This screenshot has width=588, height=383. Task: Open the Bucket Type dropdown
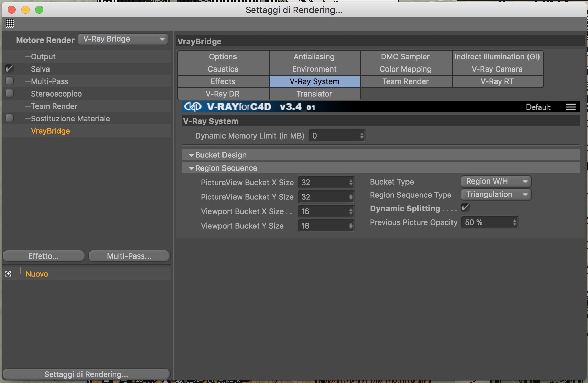(496, 181)
